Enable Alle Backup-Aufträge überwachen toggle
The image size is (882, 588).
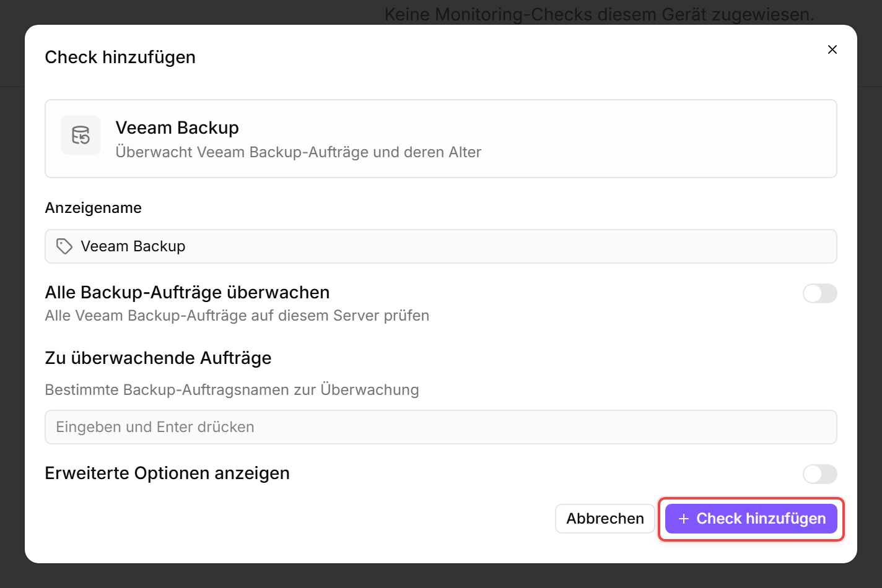tap(820, 293)
